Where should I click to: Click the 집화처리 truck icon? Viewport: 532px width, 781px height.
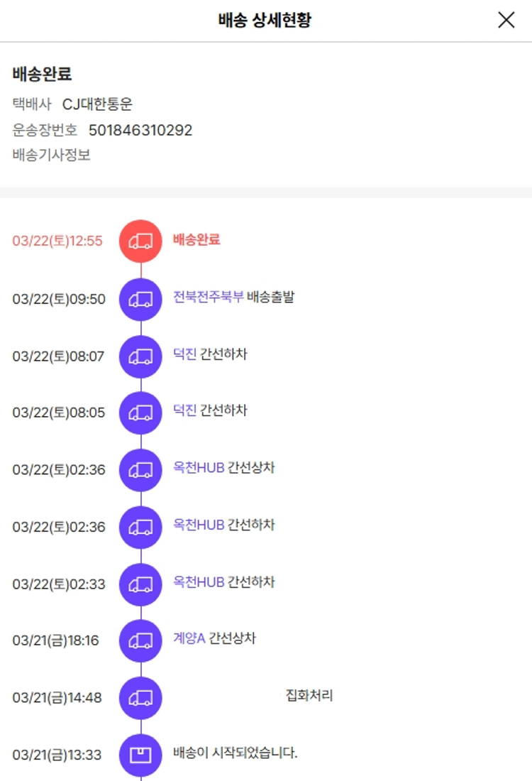[x=140, y=697]
